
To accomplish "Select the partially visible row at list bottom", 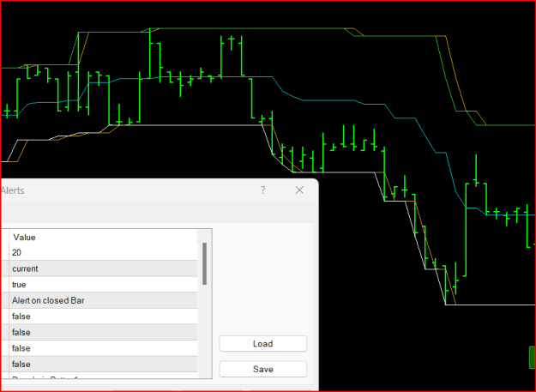I will tap(104, 375).
